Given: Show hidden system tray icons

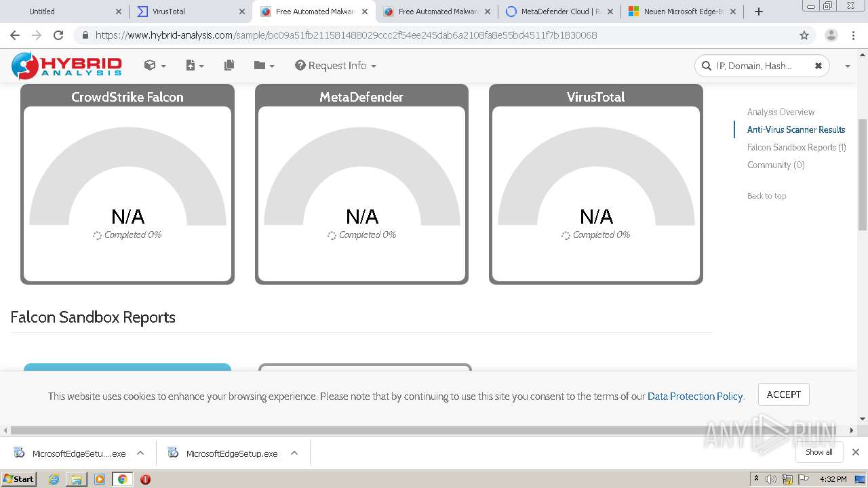Looking at the screenshot, I should click(756, 479).
